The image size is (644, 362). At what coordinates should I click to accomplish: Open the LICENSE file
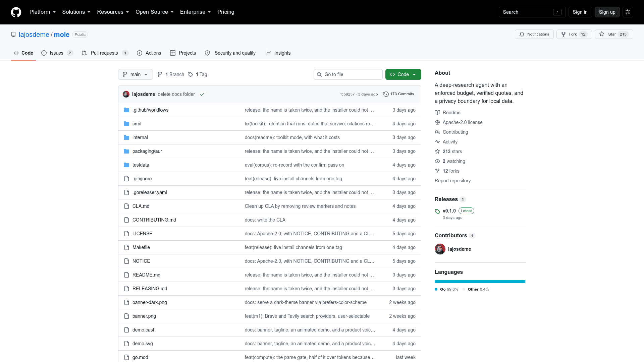[142, 234]
